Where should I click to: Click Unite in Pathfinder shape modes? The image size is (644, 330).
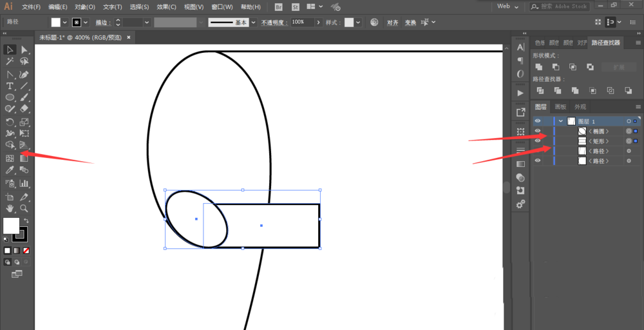point(539,66)
